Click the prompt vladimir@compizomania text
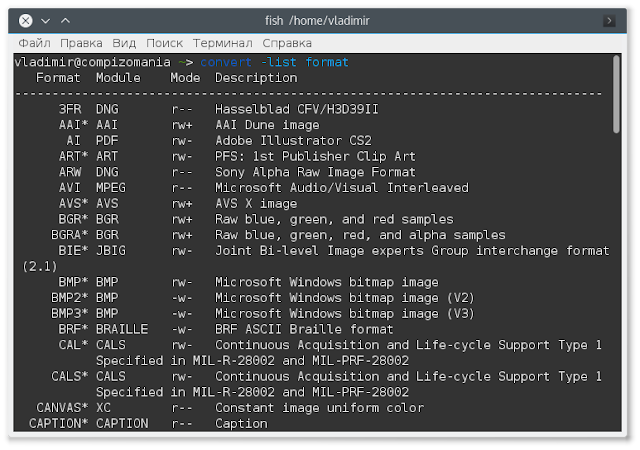The width and height of the screenshot is (640, 450). click(x=92, y=62)
